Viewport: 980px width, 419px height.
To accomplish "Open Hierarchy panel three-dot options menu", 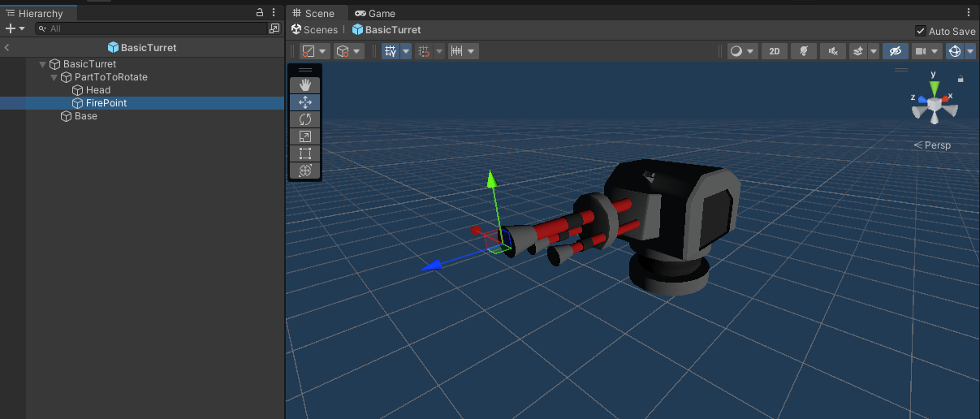I will 274,13.
